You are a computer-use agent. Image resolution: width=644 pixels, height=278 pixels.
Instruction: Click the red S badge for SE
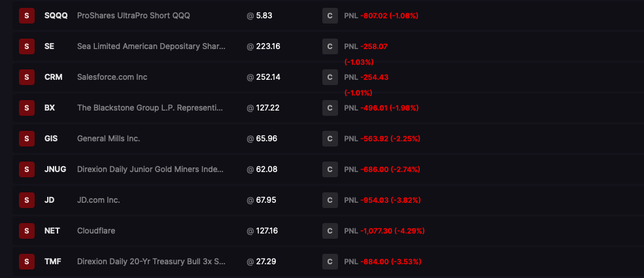(27, 46)
